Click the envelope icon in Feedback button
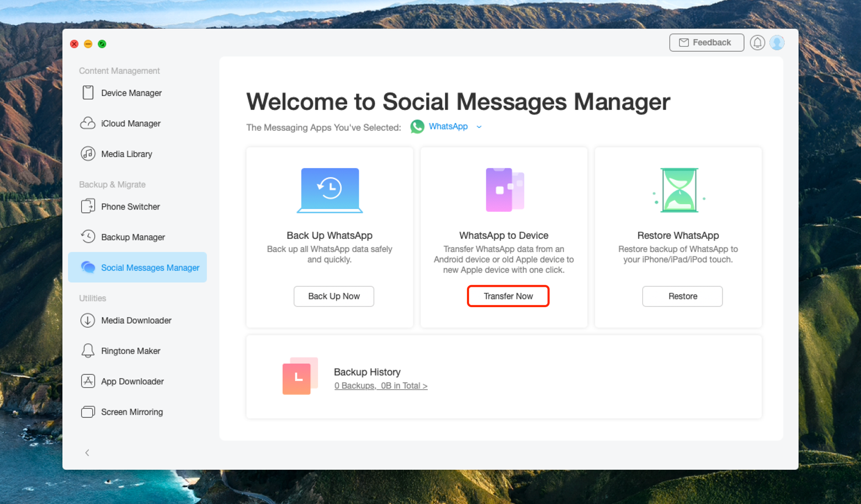 click(x=684, y=42)
